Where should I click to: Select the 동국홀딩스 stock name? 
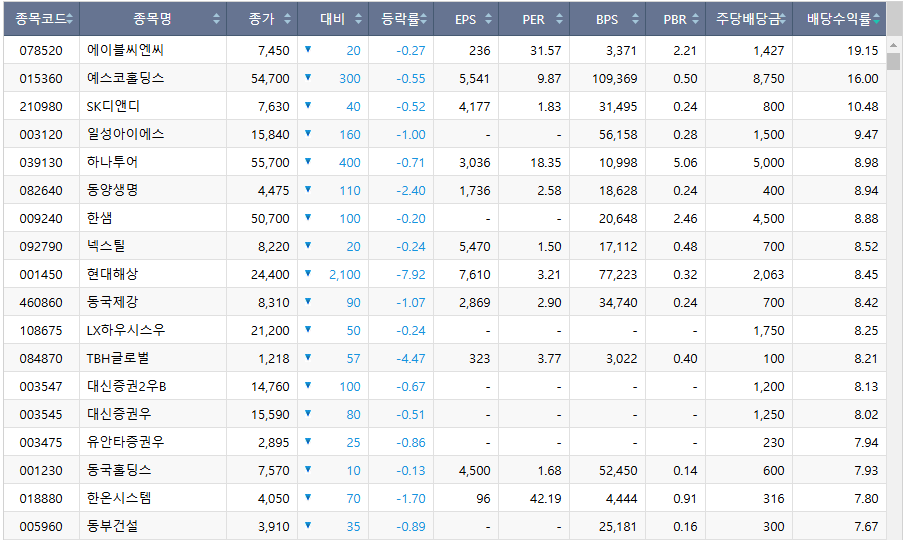[119, 470]
